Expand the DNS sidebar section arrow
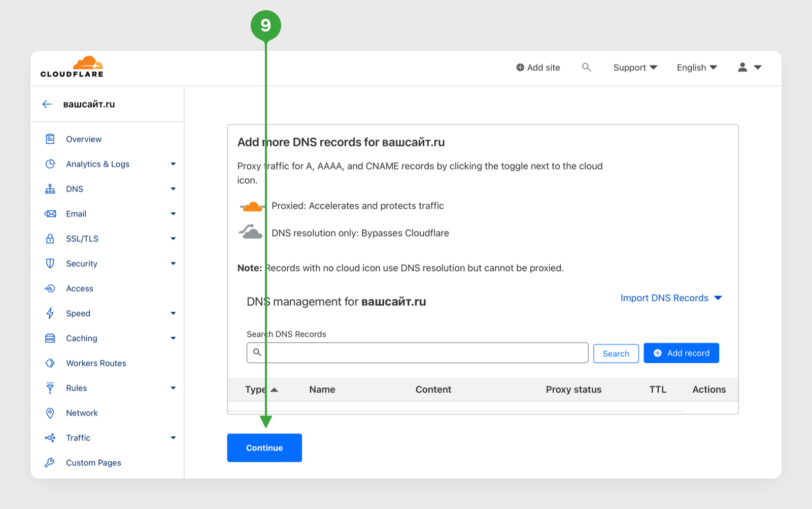The width and height of the screenshot is (812, 509). [173, 189]
